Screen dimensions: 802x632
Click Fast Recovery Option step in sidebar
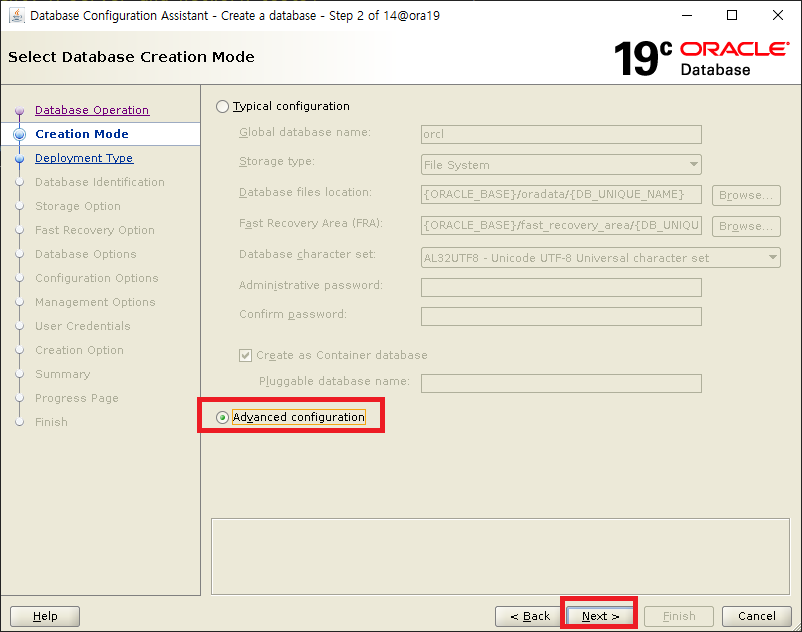(95, 230)
